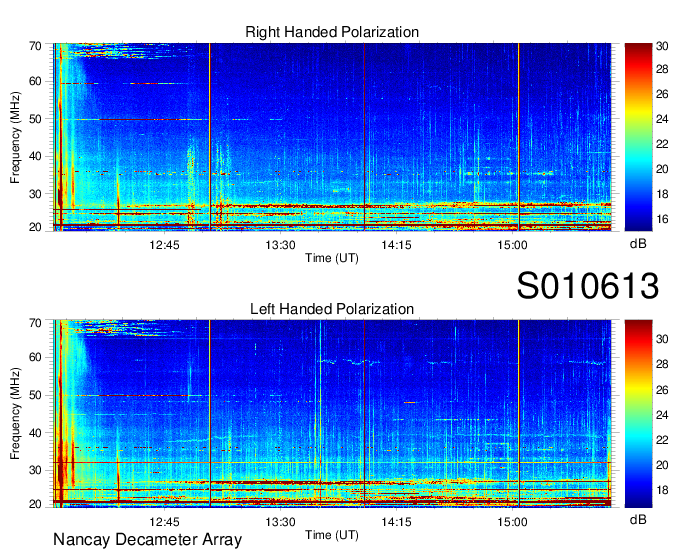The width and height of the screenshot is (680, 552).
Task: Click the 'Left Handed Polarization' title
Action: pyautogui.click(x=332, y=309)
